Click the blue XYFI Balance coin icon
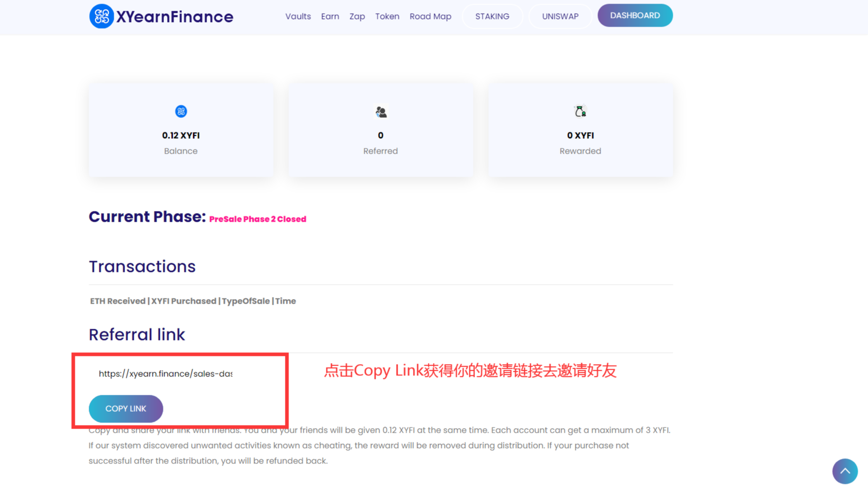The width and height of the screenshot is (868, 488). [180, 111]
